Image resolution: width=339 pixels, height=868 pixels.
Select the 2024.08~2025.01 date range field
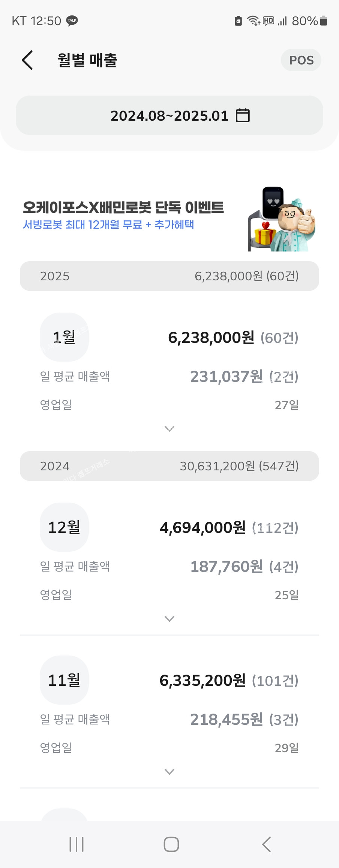169,115
